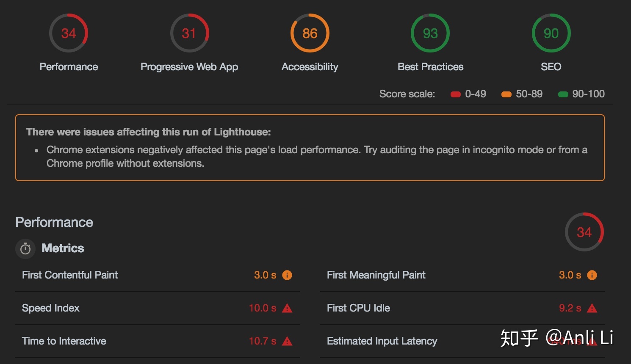Expand the Speed Index metric row

coord(158,308)
